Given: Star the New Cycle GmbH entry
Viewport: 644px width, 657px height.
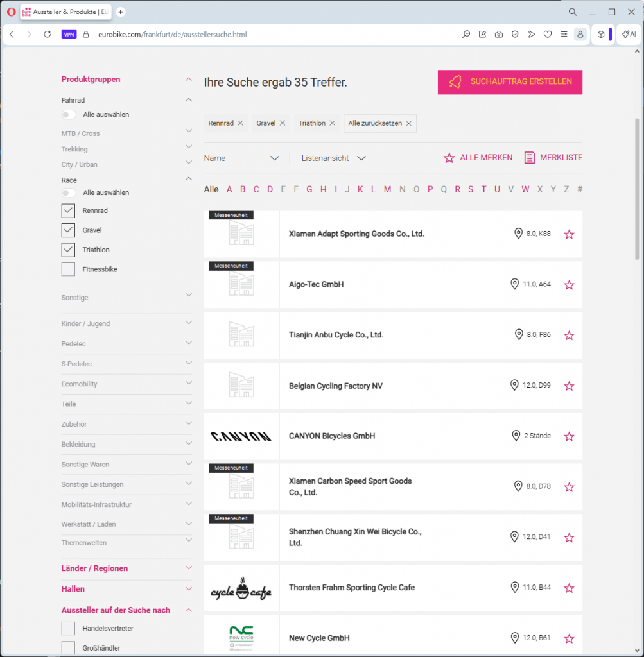Looking at the screenshot, I should click(x=569, y=638).
